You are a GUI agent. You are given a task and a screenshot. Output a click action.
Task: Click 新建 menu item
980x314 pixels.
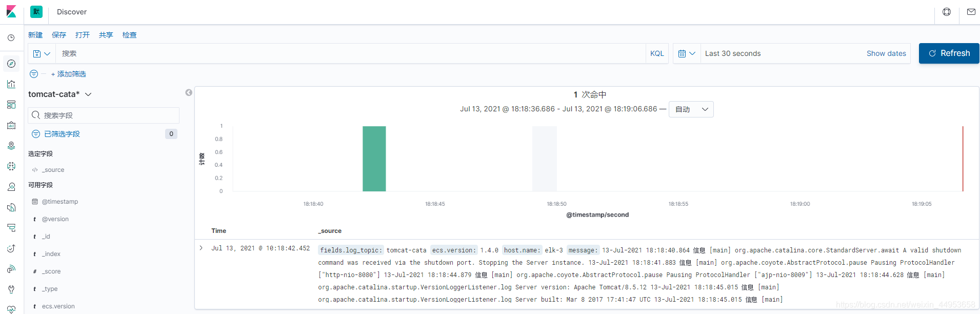(x=35, y=35)
